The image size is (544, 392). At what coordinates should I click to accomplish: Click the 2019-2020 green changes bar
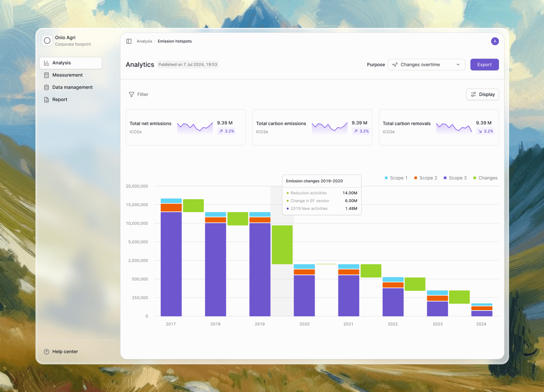coord(282,245)
